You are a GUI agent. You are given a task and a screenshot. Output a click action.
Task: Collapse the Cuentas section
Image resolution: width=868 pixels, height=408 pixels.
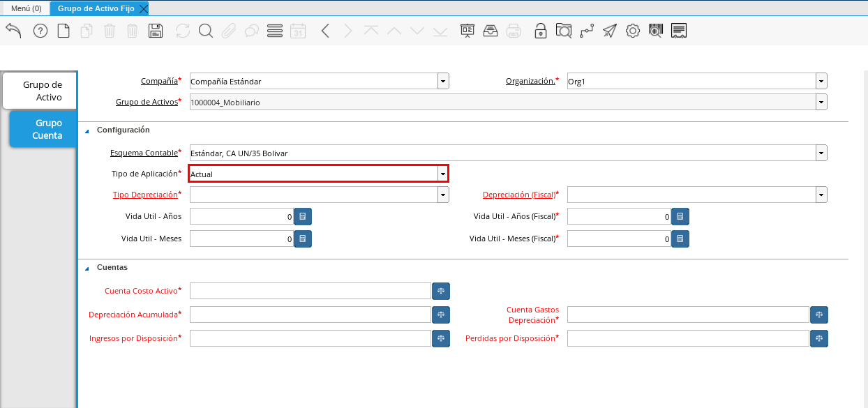coord(87,268)
